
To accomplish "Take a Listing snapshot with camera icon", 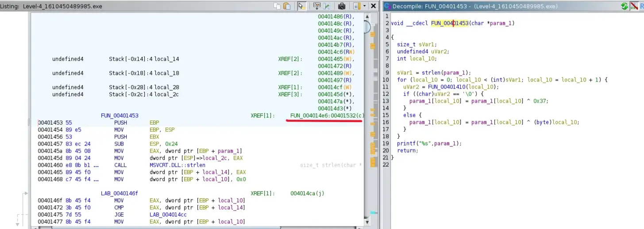I will coord(341,6).
